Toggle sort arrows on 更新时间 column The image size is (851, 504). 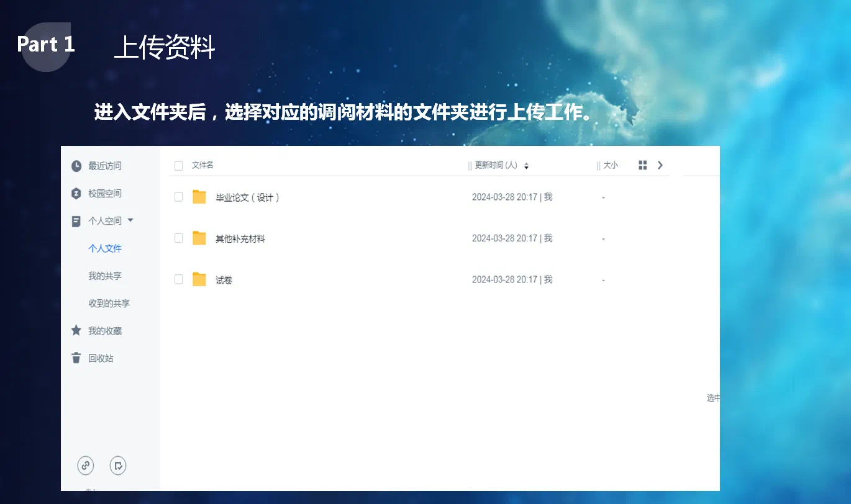pos(526,166)
